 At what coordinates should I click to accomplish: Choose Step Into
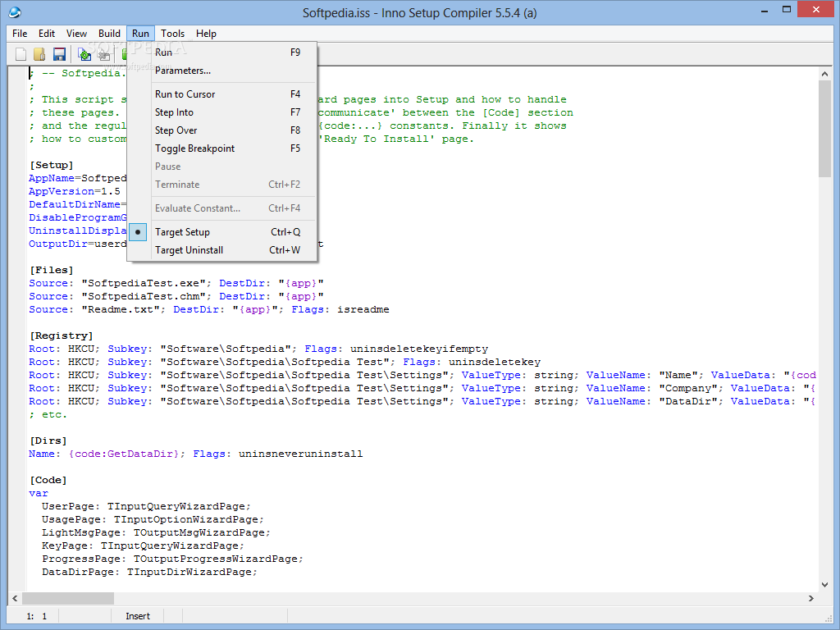pyautogui.click(x=221, y=112)
